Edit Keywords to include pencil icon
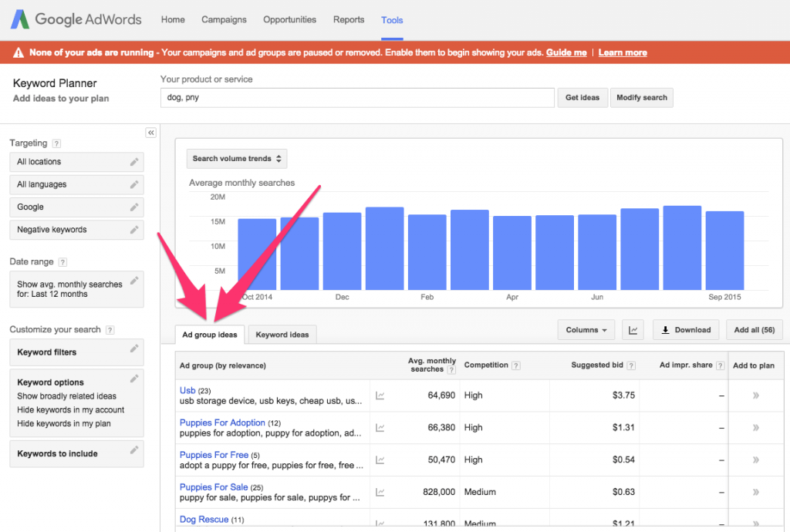Image resolution: width=790 pixels, height=532 pixels. pyautogui.click(x=134, y=450)
